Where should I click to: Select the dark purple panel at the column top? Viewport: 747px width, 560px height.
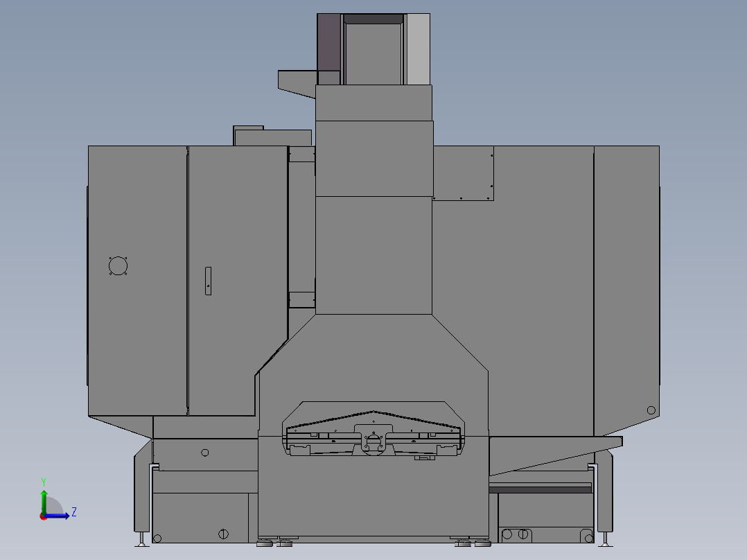click(328, 42)
